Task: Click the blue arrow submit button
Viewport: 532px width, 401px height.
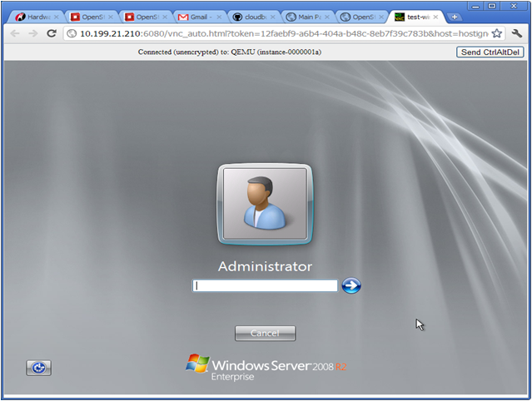Action: click(351, 285)
